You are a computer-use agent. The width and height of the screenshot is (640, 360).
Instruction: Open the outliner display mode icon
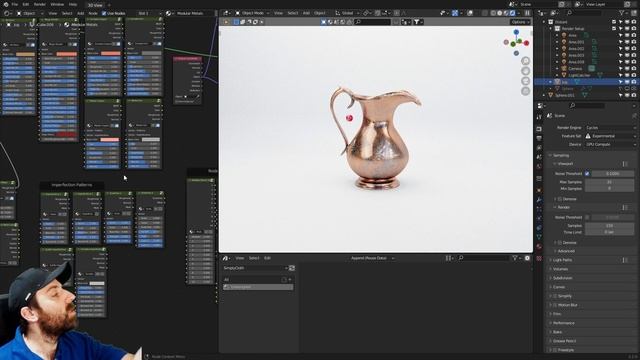[556, 13]
